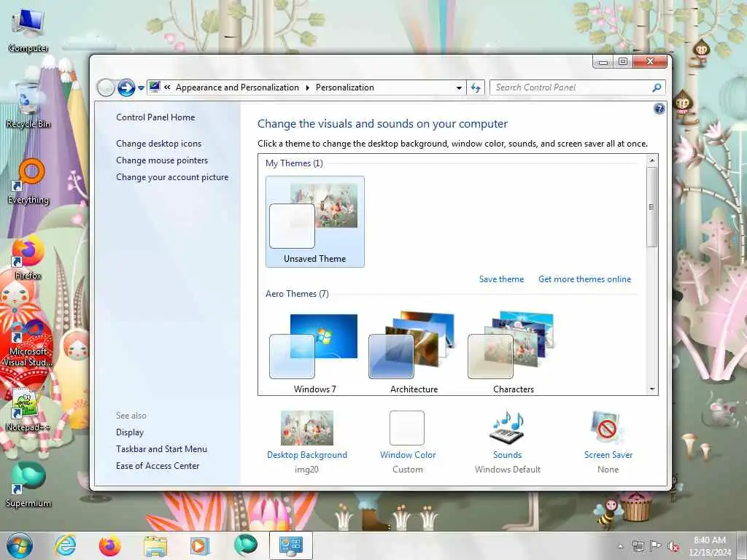Screen dimensions: 747x560
Task: Click the muted volume tray icon
Action: 673,546
